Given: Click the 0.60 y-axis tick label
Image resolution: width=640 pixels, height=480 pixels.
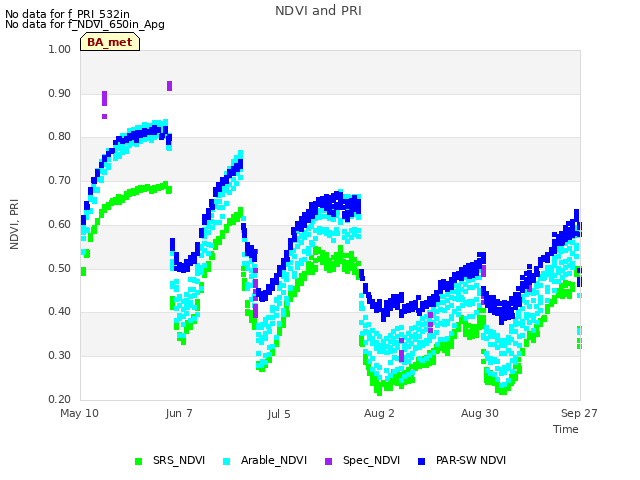Looking at the screenshot, I should [x=60, y=224].
